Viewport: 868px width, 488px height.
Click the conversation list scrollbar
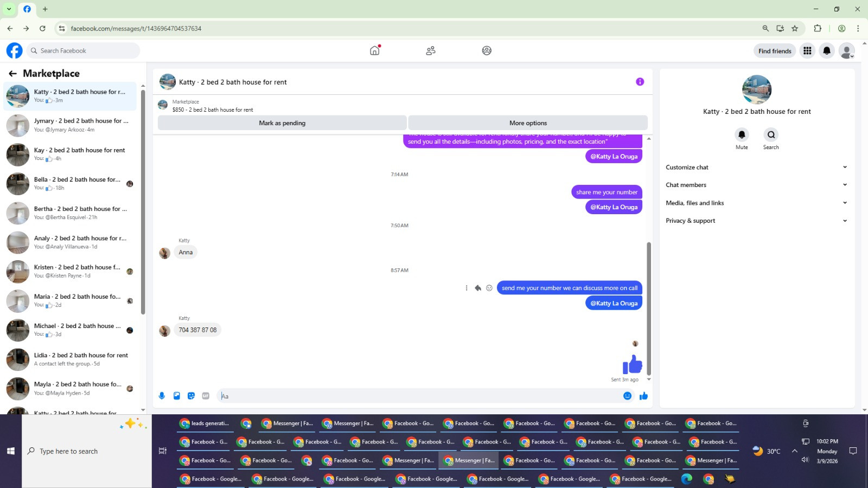[x=143, y=202]
